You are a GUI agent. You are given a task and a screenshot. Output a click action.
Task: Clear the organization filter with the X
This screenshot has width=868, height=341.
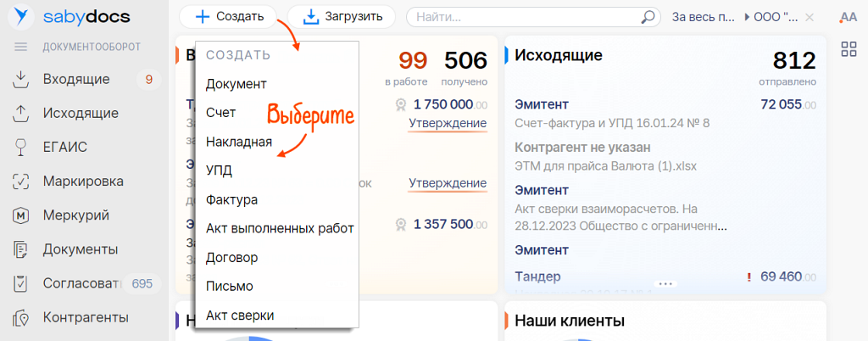pos(810,17)
